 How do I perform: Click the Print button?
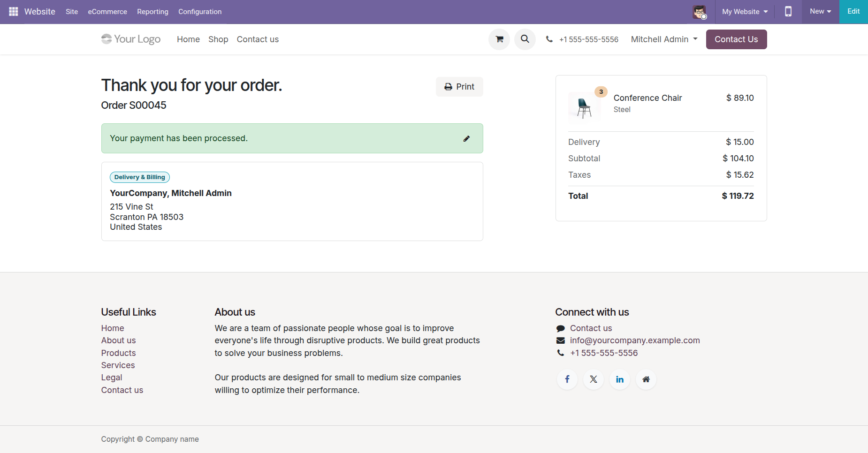[x=459, y=87]
